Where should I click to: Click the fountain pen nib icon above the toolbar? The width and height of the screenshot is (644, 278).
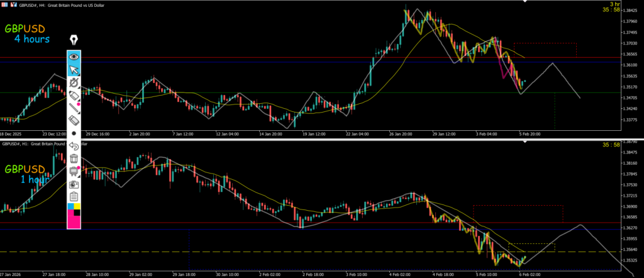point(74,41)
